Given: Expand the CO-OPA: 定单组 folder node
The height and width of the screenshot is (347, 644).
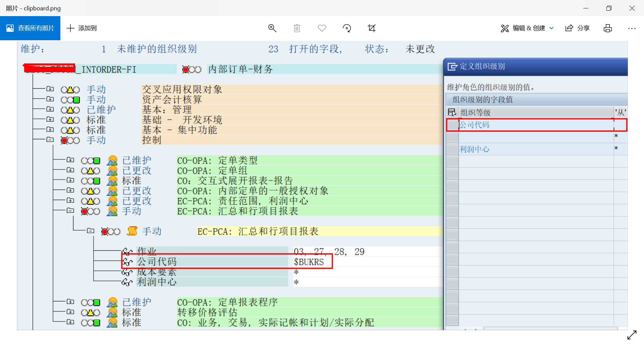Looking at the screenshot, I should tap(70, 169).
